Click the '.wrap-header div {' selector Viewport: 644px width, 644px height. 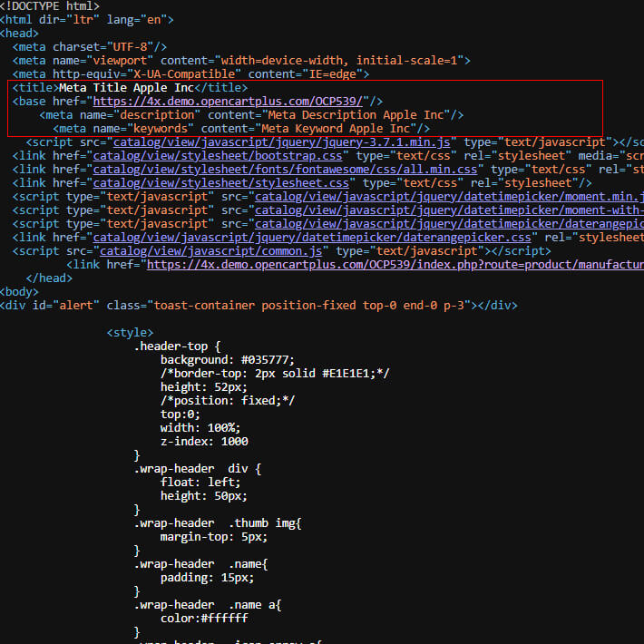coord(198,469)
